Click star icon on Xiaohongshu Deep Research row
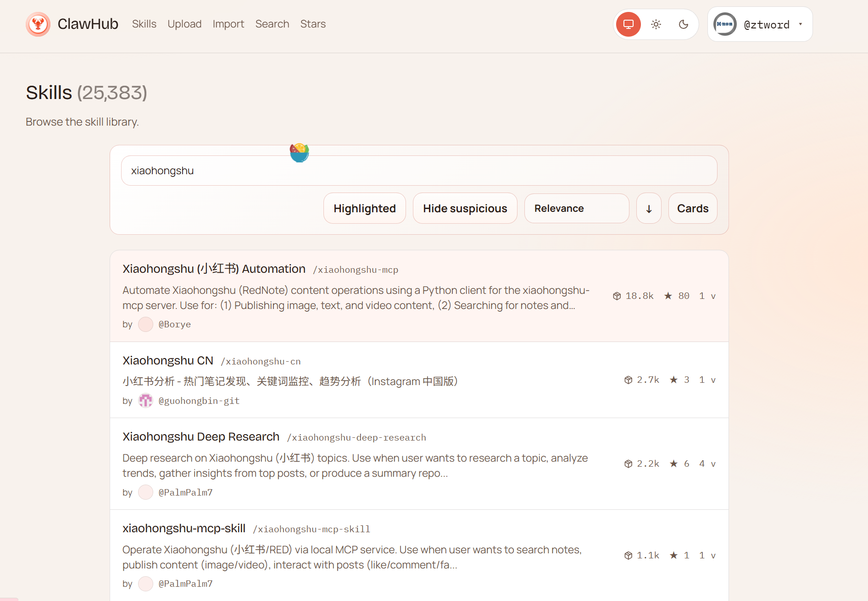 coord(674,463)
